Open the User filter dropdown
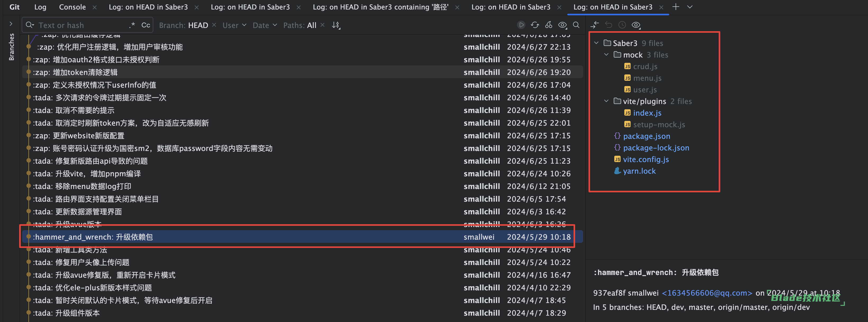This screenshot has width=868, height=322. point(234,25)
